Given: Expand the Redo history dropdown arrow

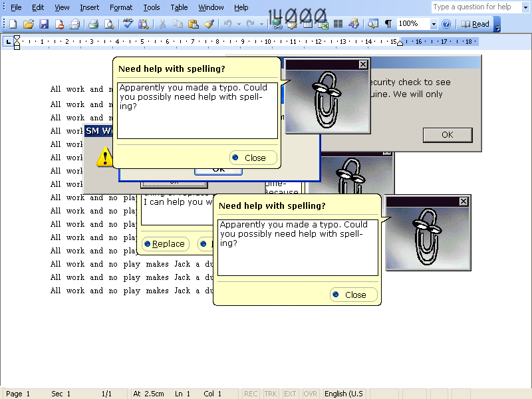Looking at the screenshot, I should (261, 24).
